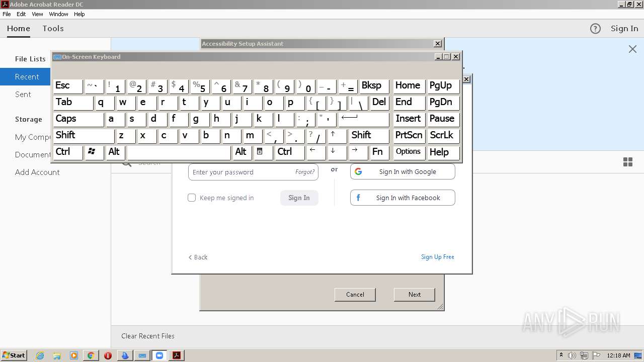Image resolution: width=644 pixels, height=362 pixels.
Task: Click the Help key on On-Screen Keyboard
Action: click(443, 152)
